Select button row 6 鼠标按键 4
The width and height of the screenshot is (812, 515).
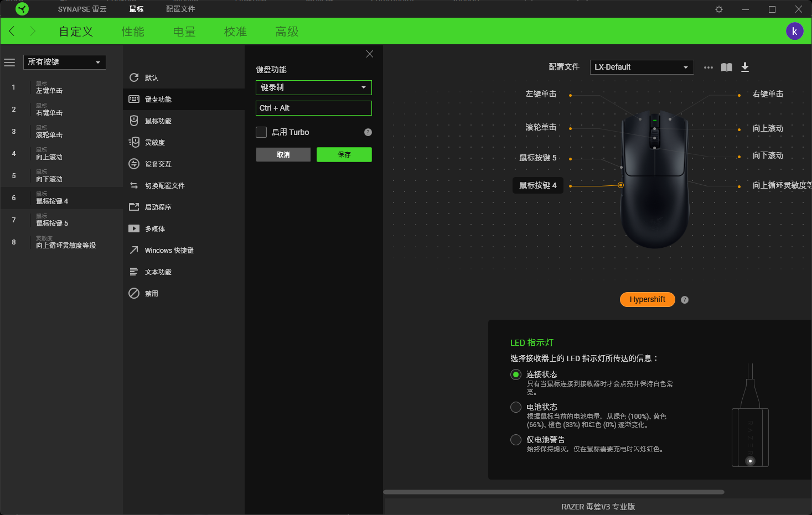(x=61, y=198)
